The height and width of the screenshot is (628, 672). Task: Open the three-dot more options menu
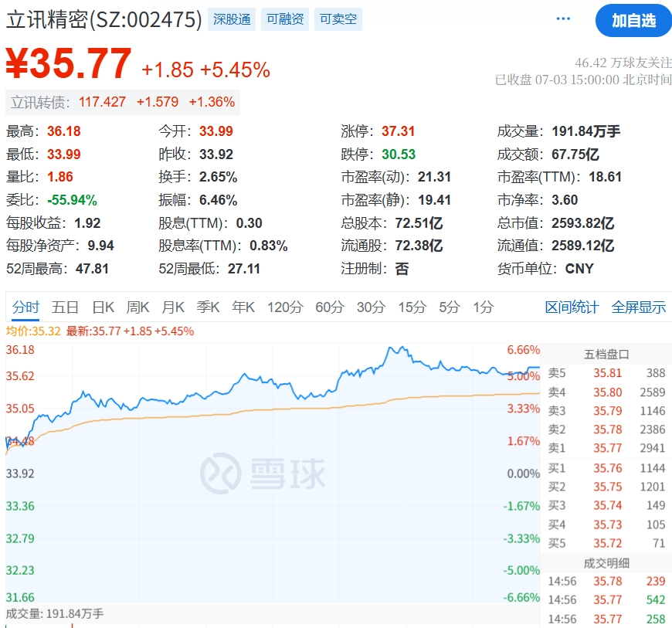click(x=563, y=19)
